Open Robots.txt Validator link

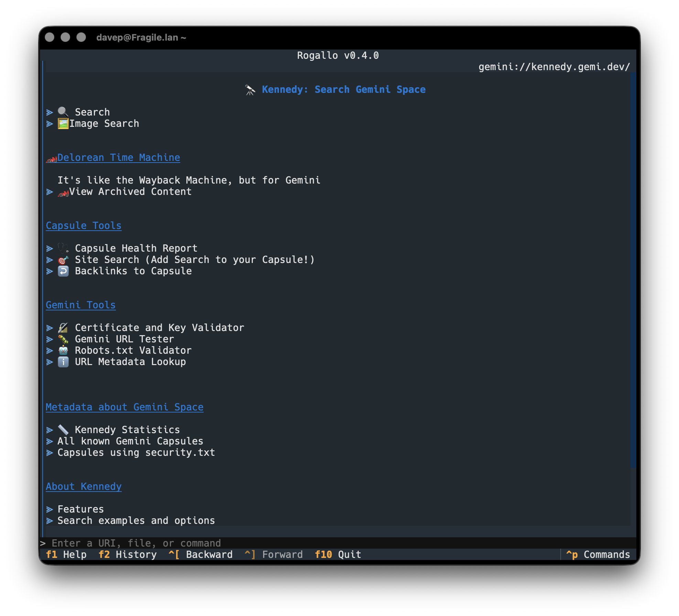point(133,350)
